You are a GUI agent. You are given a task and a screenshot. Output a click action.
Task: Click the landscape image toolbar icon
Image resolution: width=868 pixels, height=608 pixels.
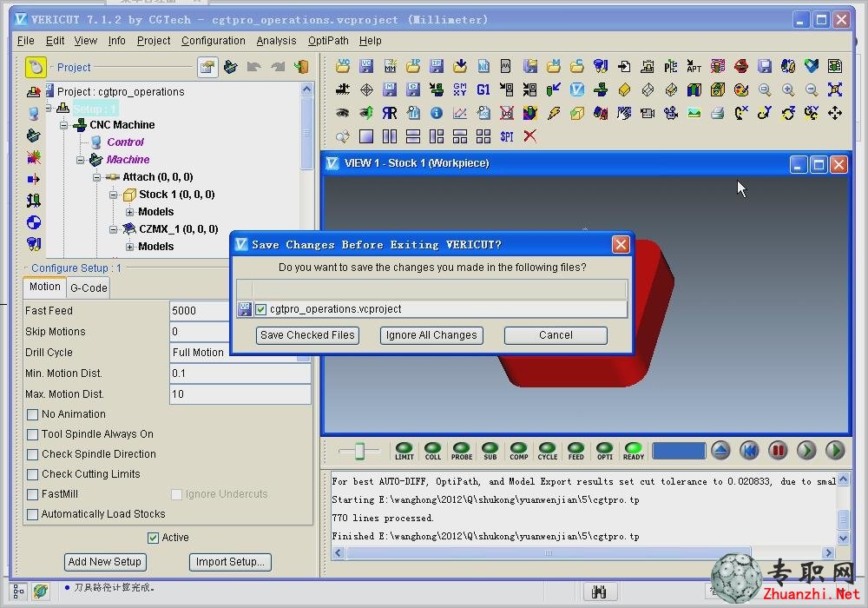(x=694, y=113)
